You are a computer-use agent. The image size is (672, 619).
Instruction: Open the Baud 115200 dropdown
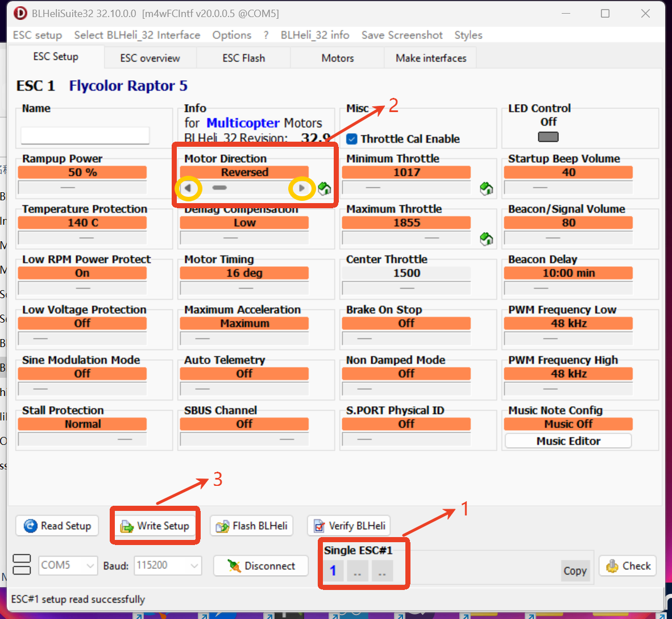(x=167, y=566)
